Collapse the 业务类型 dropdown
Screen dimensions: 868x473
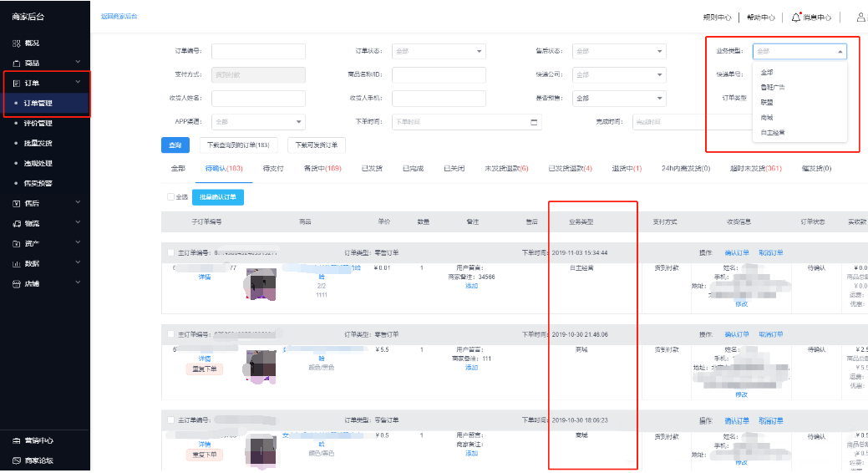[x=799, y=51]
